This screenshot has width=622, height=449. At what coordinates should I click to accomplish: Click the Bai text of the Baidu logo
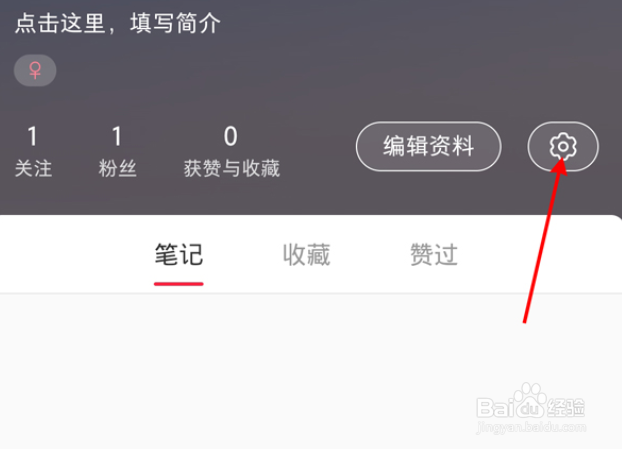point(496,407)
